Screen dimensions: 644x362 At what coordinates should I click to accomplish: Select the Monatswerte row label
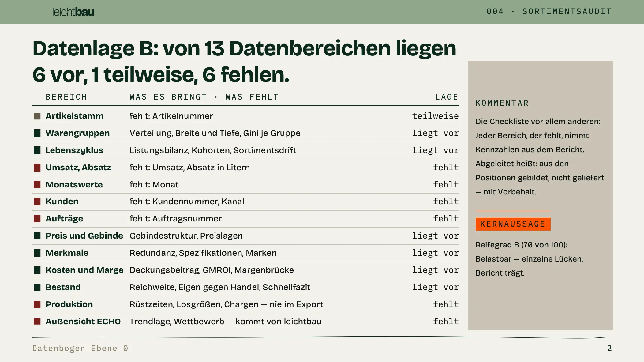click(74, 185)
